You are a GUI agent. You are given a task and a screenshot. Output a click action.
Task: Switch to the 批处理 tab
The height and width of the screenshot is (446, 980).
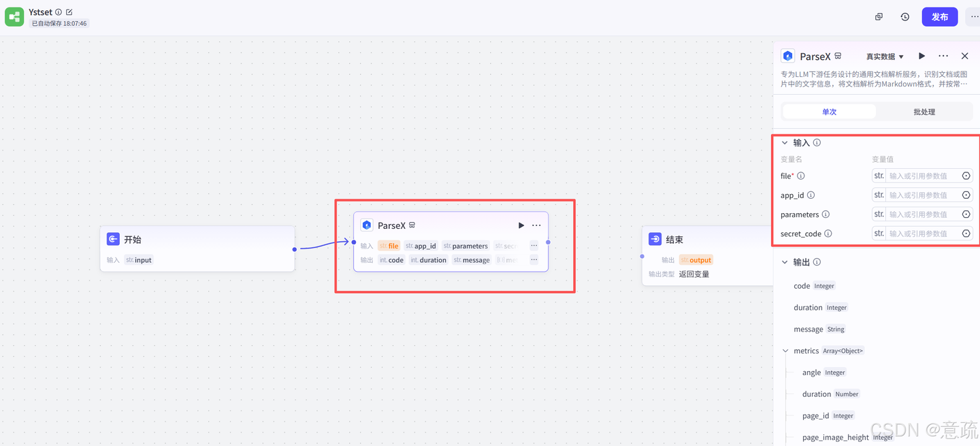(924, 112)
